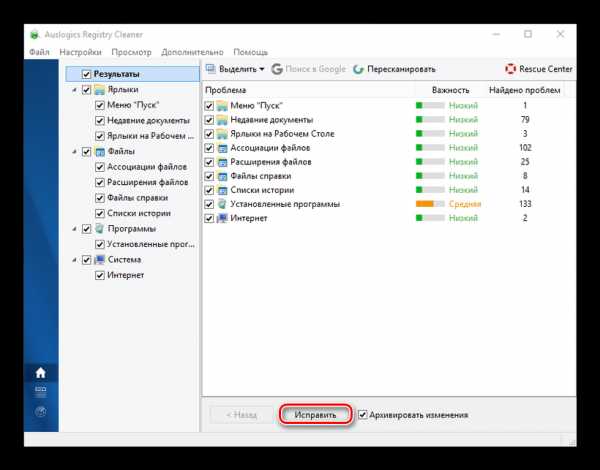This screenshot has width=600, height=470.
Task: Click the round icon at the sidebar bottom
Action: (41, 412)
